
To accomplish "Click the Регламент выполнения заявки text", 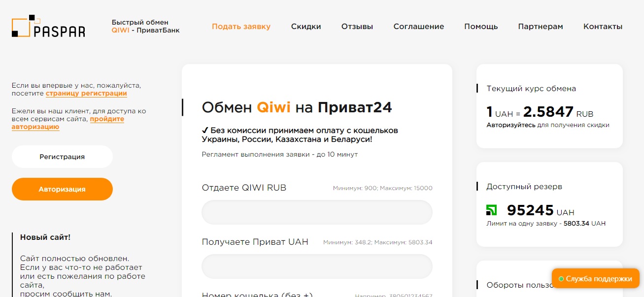I will coord(280,154).
